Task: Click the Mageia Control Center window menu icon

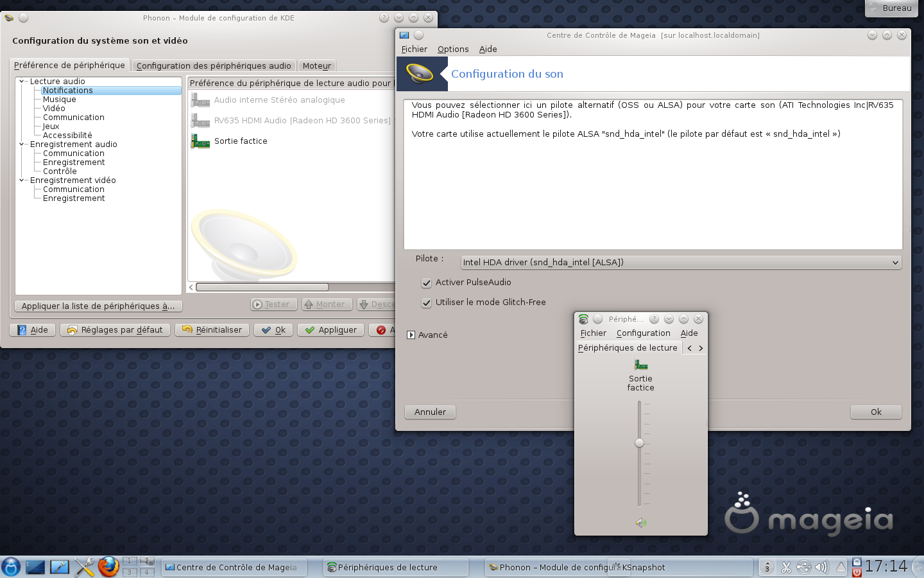Action: (404, 35)
